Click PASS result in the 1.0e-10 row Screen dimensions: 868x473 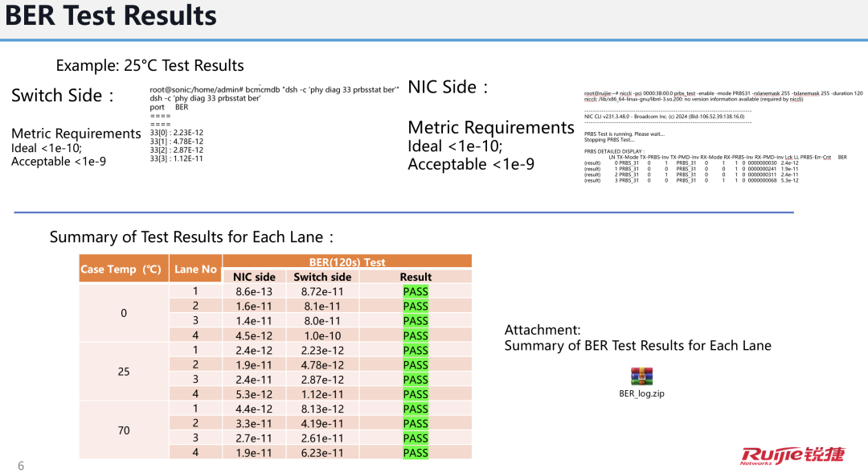click(x=416, y=335)
